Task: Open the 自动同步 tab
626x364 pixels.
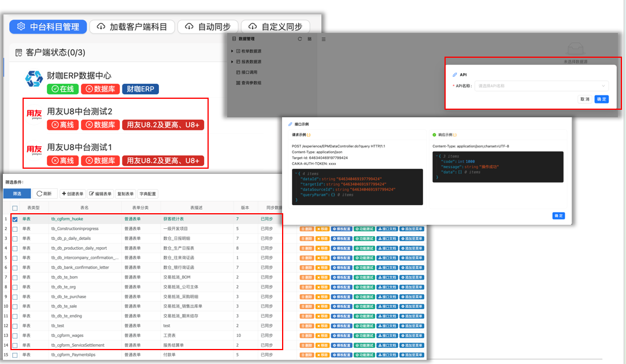Action: 208,27
